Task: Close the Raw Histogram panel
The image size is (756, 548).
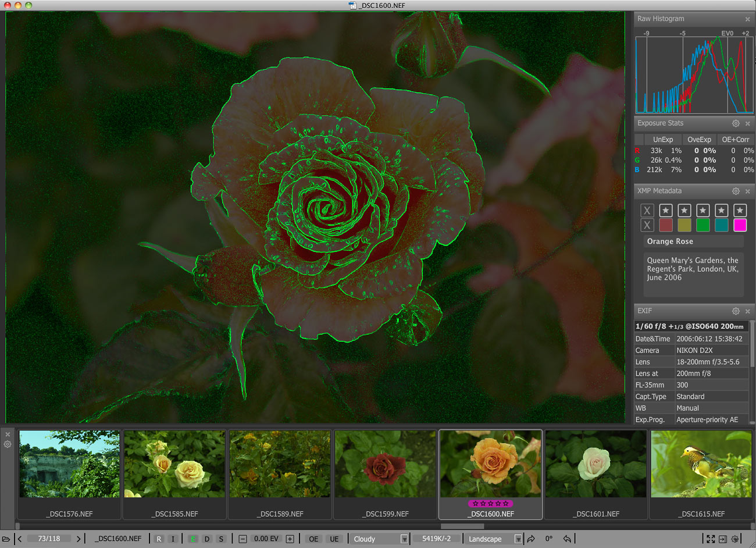Action: tap(748, 19)
